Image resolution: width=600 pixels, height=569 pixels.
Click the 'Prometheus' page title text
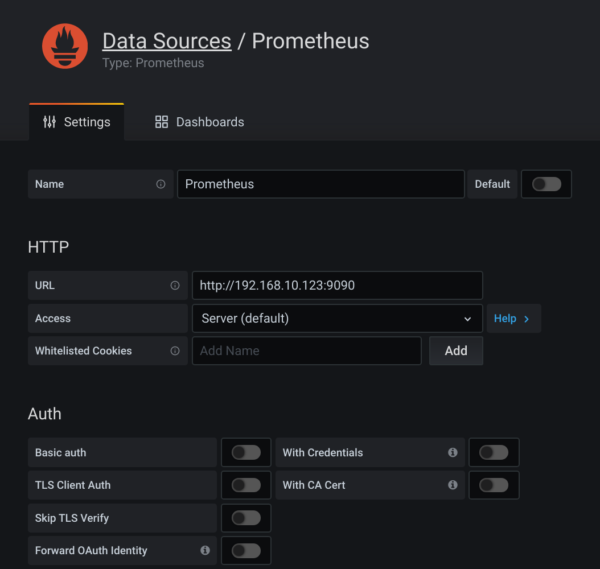[x=310, y=41]
